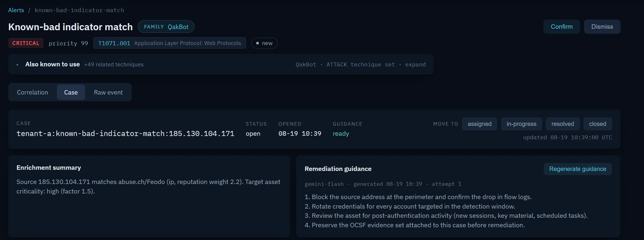The image size is (644, 240).
Task: Switch to the Raw event tab
Action: point(108,92)
